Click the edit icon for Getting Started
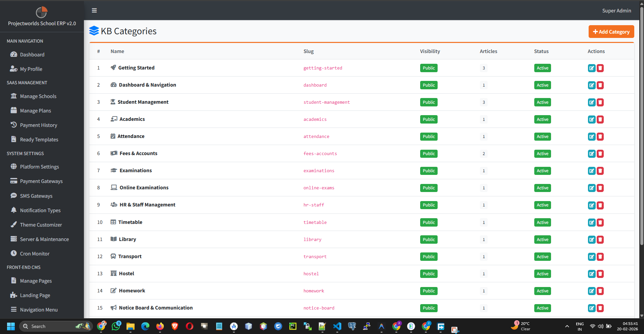The height and width of the screenshot is (334, 644). tap(591, 68)
